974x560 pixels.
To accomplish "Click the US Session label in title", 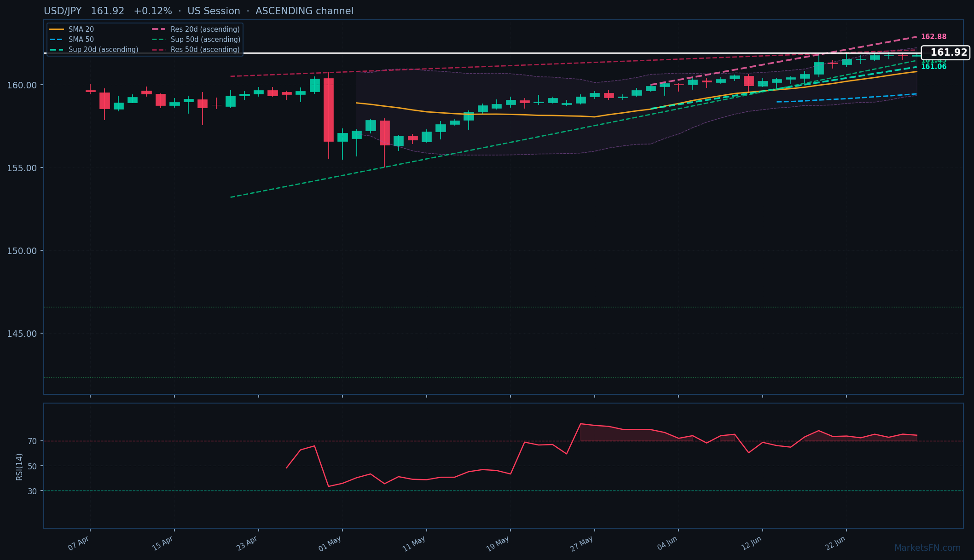I will [x=214, y=11].
